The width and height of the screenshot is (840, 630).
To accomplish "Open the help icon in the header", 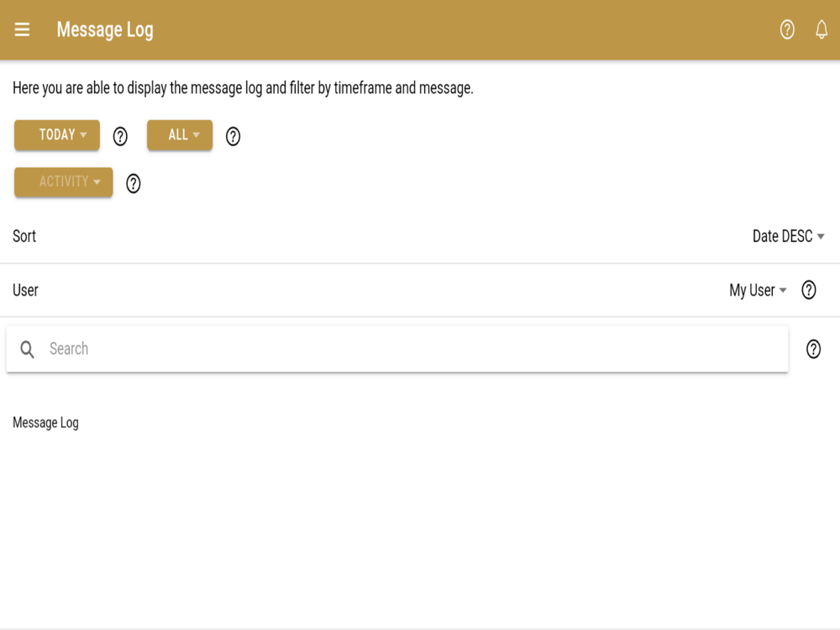I will 787,29.
